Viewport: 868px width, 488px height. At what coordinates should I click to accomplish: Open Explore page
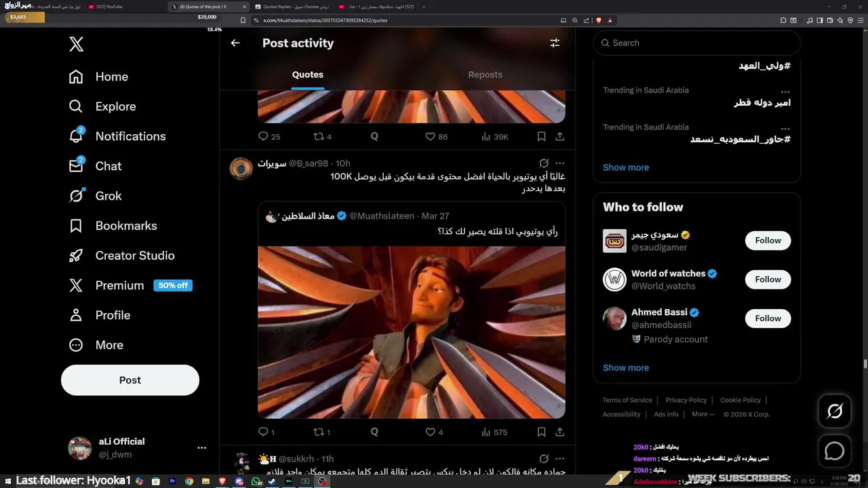click(102, 106)
